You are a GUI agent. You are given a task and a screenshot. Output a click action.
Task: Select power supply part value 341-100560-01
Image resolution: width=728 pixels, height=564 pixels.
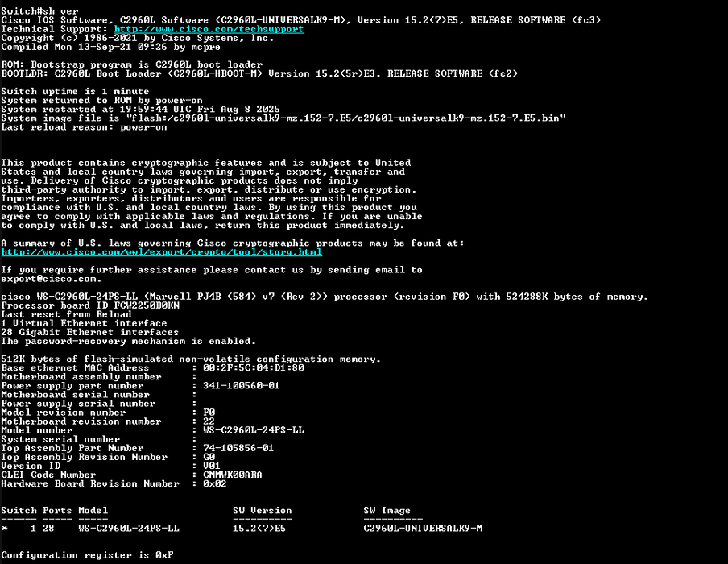pyautogui.click(x=242, y=386)
